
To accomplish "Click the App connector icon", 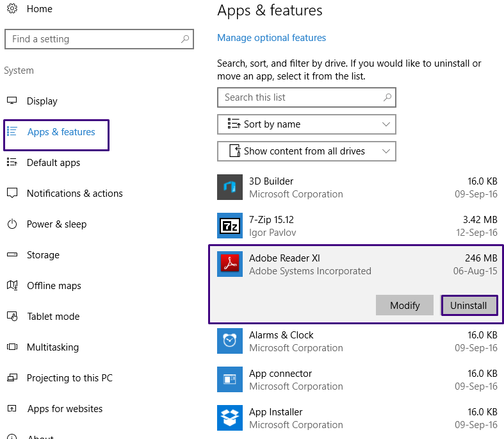I will pos(230,379).
